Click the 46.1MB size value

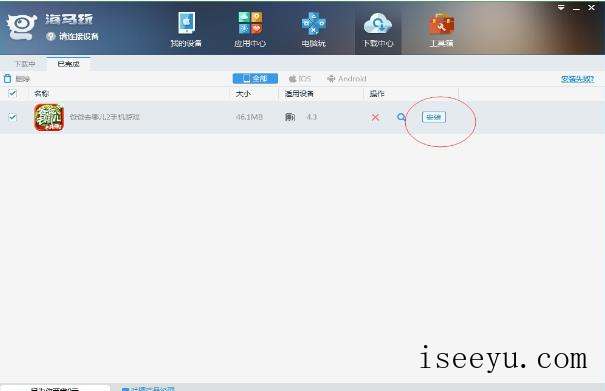coord(249,117)
